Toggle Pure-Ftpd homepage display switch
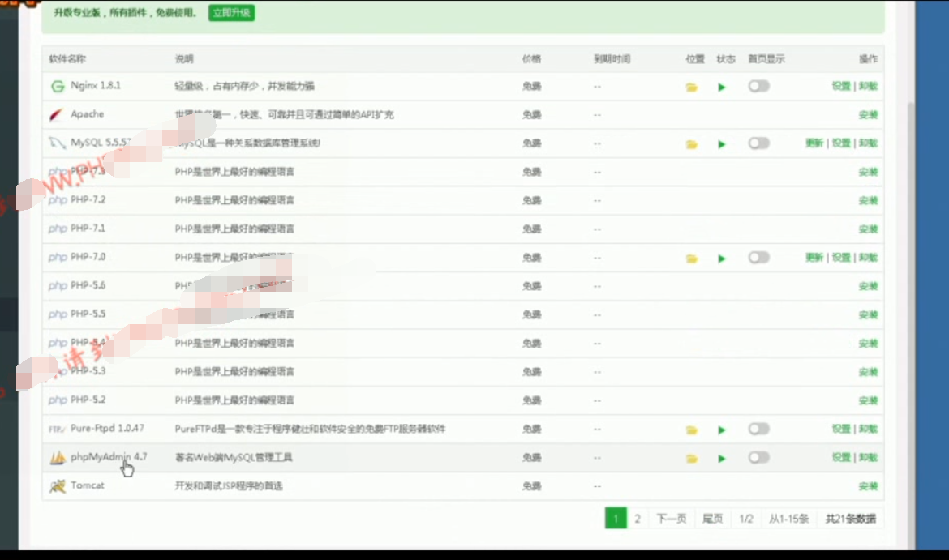The image size is (949, 560). (x=758, y=429)
